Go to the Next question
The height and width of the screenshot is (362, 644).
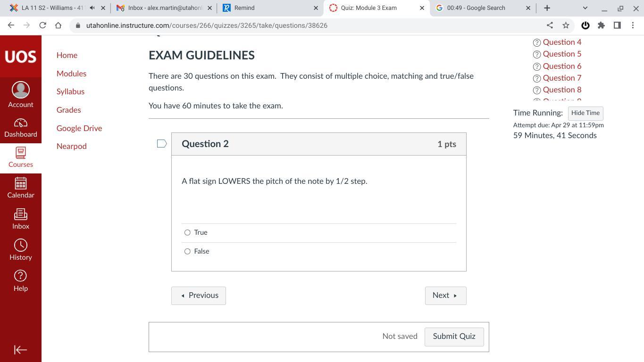pos(445,296)
